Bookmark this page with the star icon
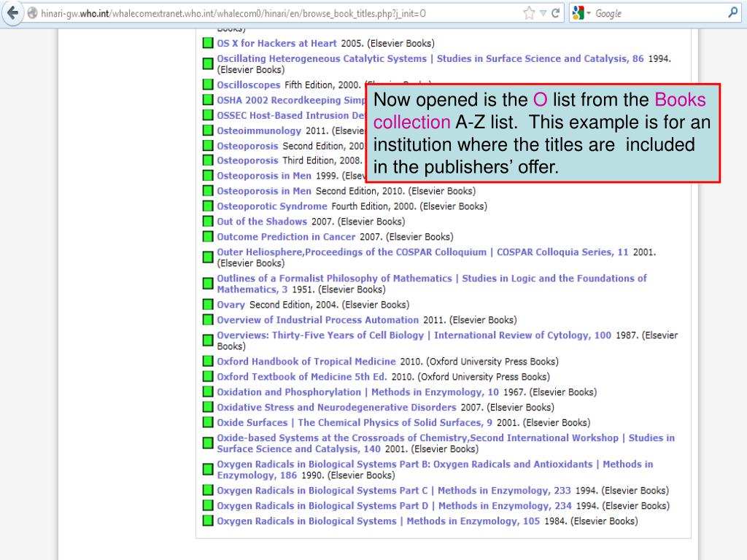 coord(529,13)
